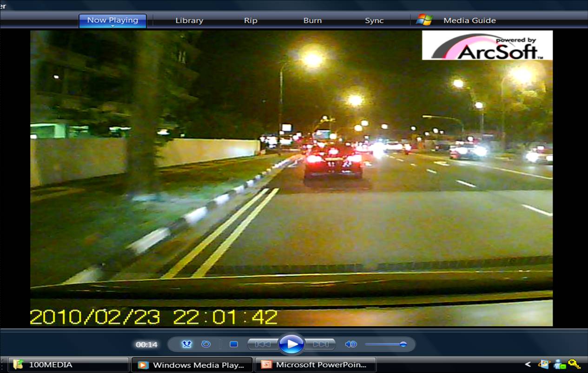This screenshot has height=373, width=588.
Task: Skip to the next track
Action: 320,344
